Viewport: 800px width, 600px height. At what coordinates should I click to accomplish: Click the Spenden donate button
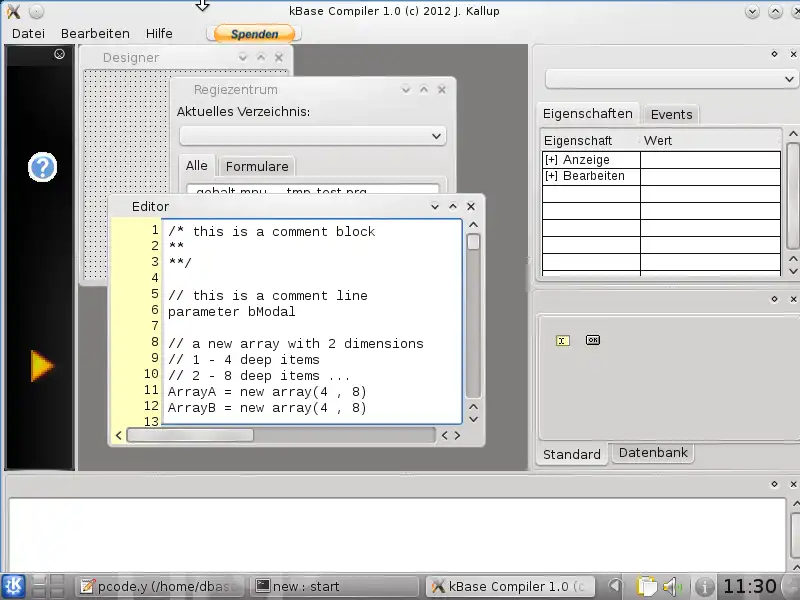pyautogui.click(x=254, y=34)
